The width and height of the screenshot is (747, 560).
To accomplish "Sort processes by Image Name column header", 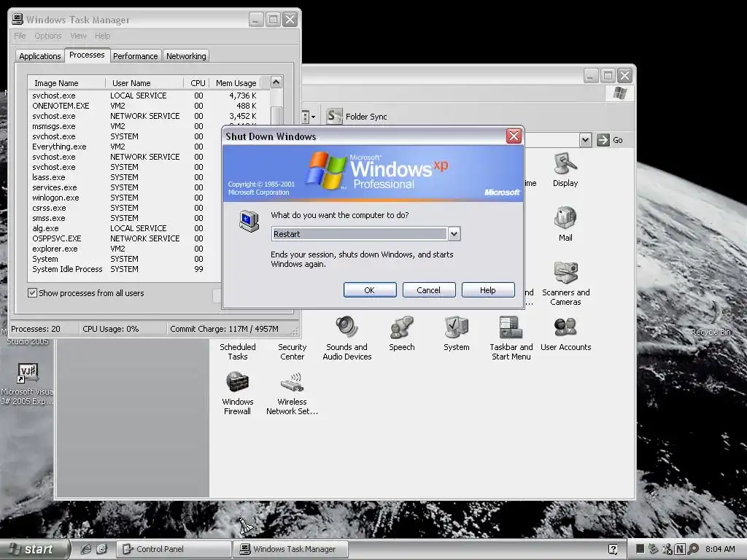I will pos(66,83).
